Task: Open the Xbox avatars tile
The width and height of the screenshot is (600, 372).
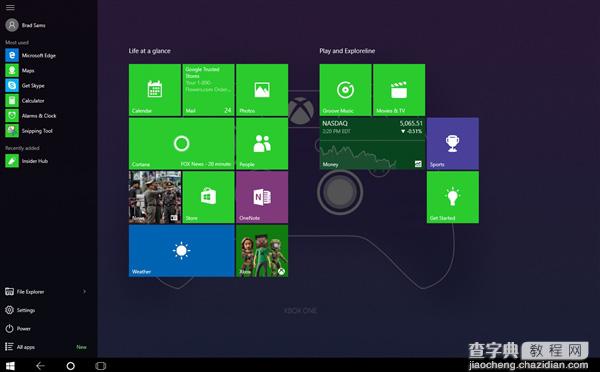Action: pos(262,251)
